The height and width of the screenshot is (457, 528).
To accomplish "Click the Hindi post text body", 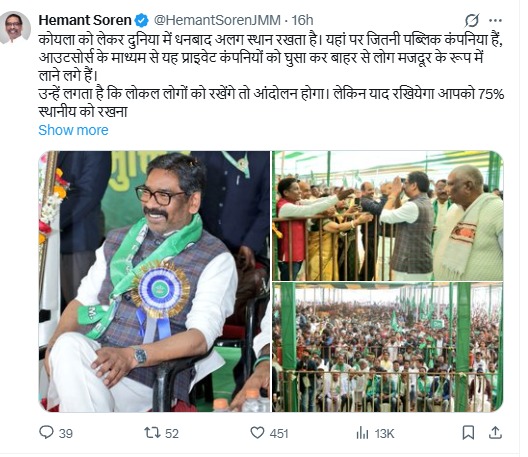I will [x=271, y=76].
